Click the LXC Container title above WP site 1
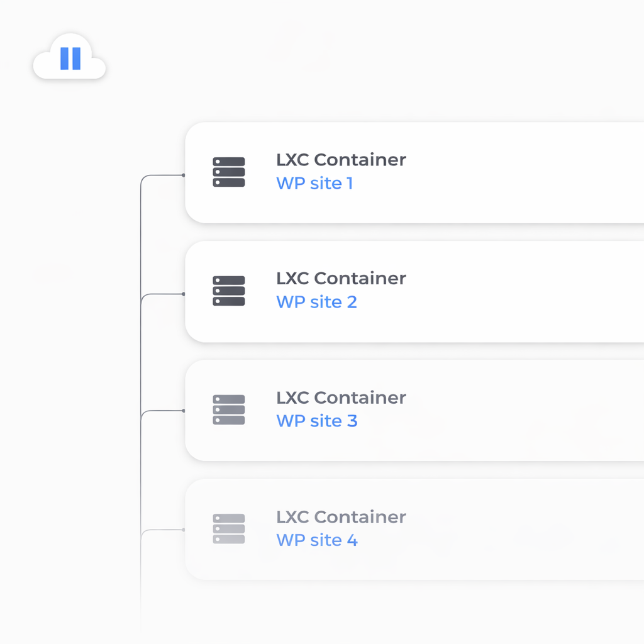The height and width of the screenshot is (644, 644). [341, 160]
